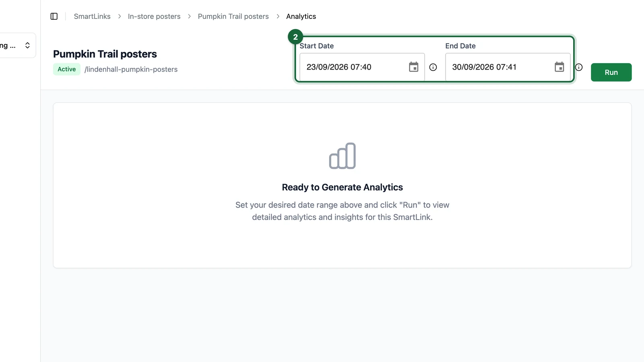Open the In-store posters breadcrumb

[x=154, y=16]
